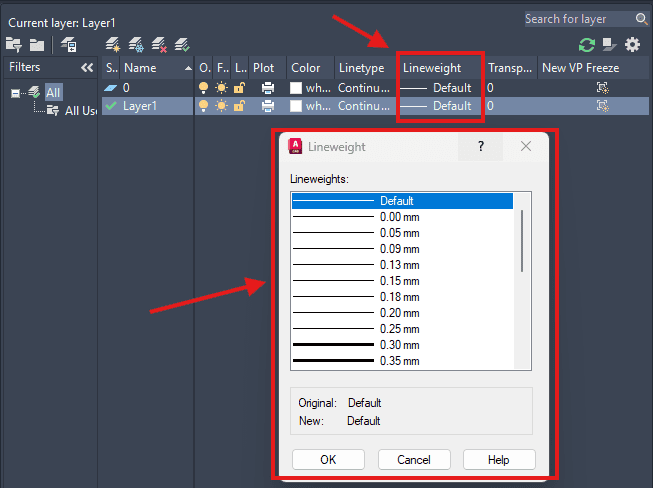Toggle freeze sun icon for Layer1
This screenshot has width=653, height=488.
tap(222, 106)
